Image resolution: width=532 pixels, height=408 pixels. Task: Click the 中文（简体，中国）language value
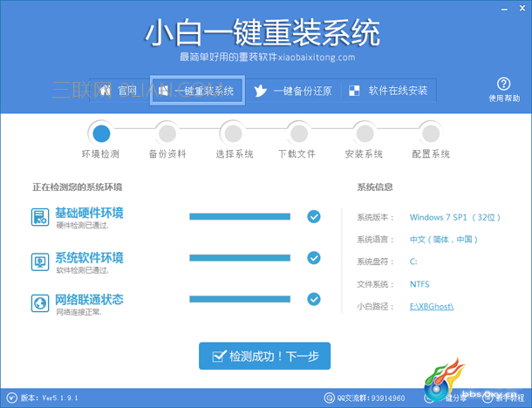tap(444, 240)
